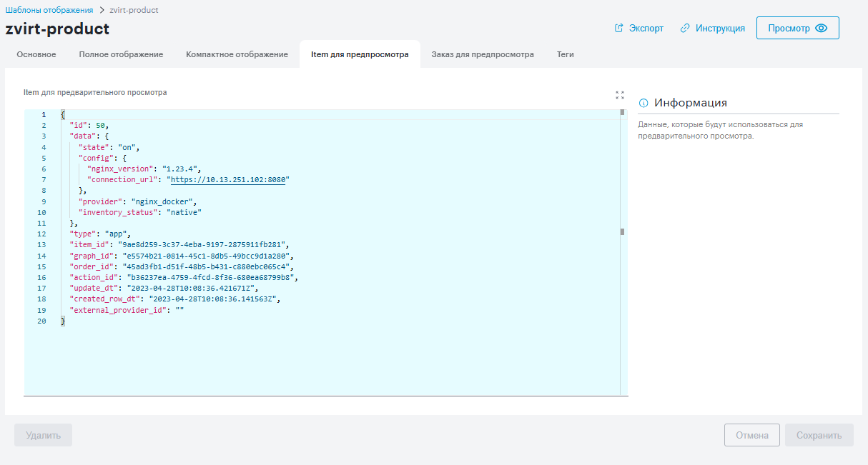Click the "created_row_dt" line in editor
Viewport: 868px width, 465px height.
[x=175, y=299]
